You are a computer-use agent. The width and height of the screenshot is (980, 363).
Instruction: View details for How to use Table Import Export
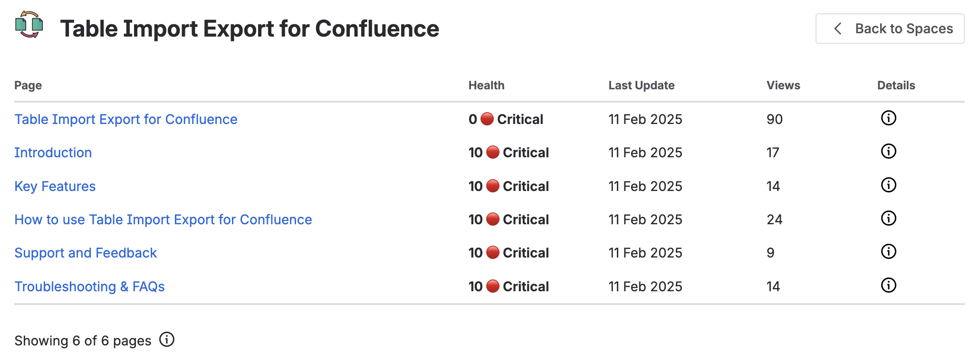(889, 219)
